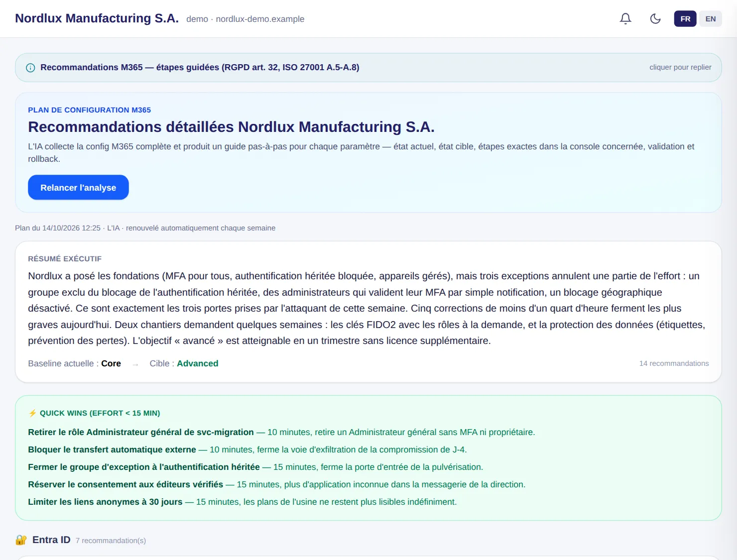This screenshot has height=560, width=737.
Task: Open the Nordlux Manufacturing S.A. home title
Action: [x=97, y=18]
